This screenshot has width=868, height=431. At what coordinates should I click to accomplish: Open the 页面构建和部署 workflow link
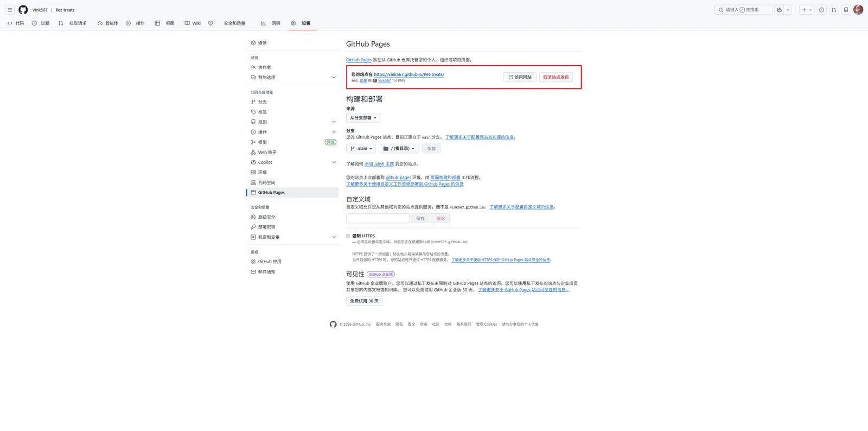[x=445, y=178]
